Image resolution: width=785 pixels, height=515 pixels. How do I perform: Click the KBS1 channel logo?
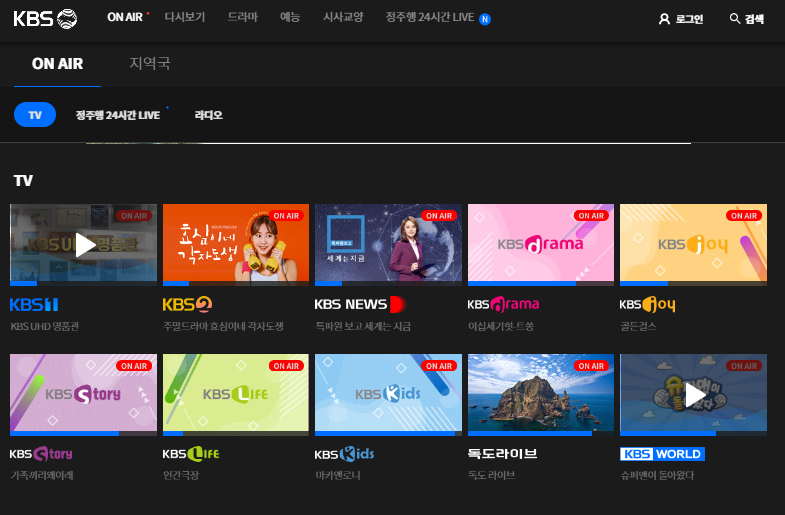[34, 304]
